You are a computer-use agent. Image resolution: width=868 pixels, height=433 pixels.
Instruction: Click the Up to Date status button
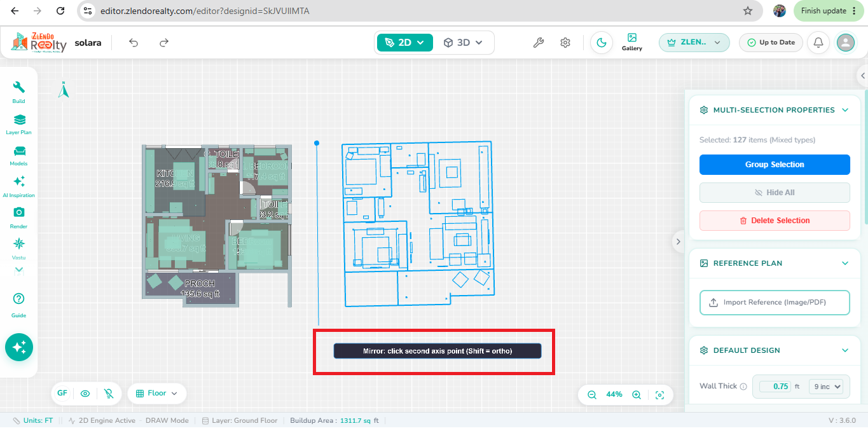(771, 43)
